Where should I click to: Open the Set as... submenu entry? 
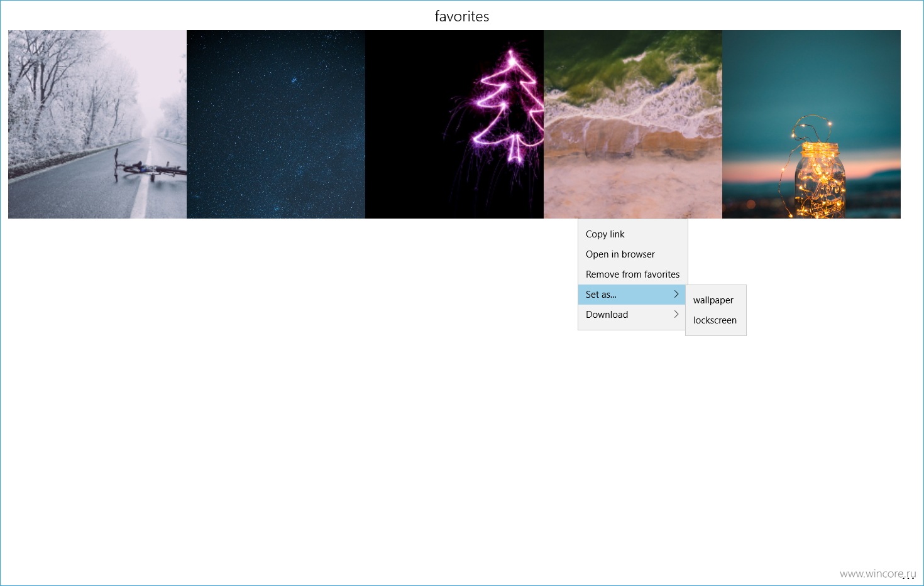(632, 295)
